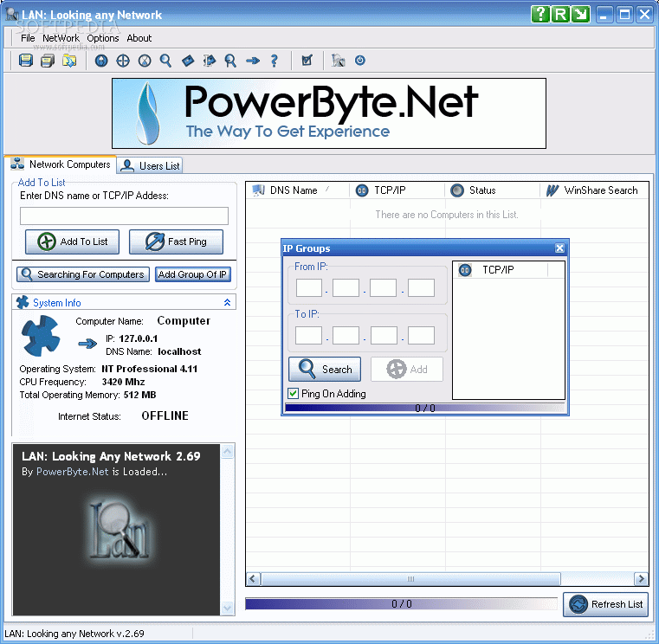659x644 pixels.
Task: Click the Refresh List button
Action: [605, 604]
